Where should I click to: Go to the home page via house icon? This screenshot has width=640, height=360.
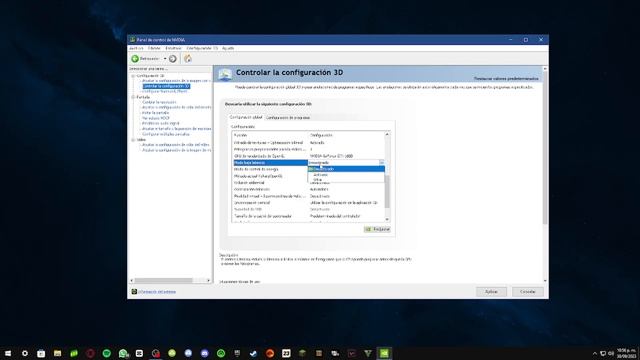point(188,58)
